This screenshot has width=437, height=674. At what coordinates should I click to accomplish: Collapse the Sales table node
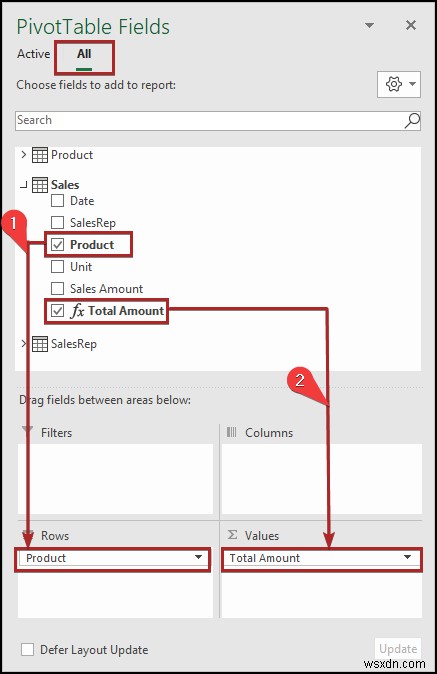24,185
